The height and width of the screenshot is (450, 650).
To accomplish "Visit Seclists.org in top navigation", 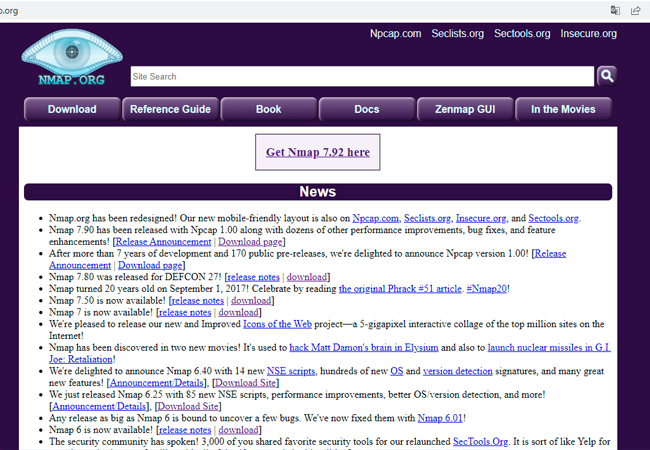I will pos(458,34).
